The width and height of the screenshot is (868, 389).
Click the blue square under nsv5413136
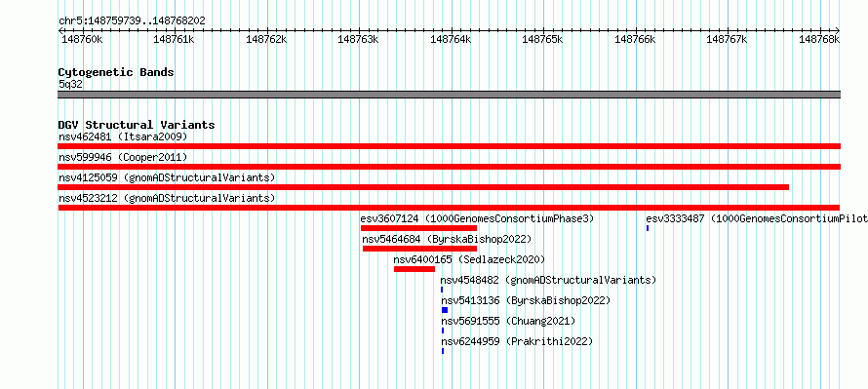pos(445,310)
